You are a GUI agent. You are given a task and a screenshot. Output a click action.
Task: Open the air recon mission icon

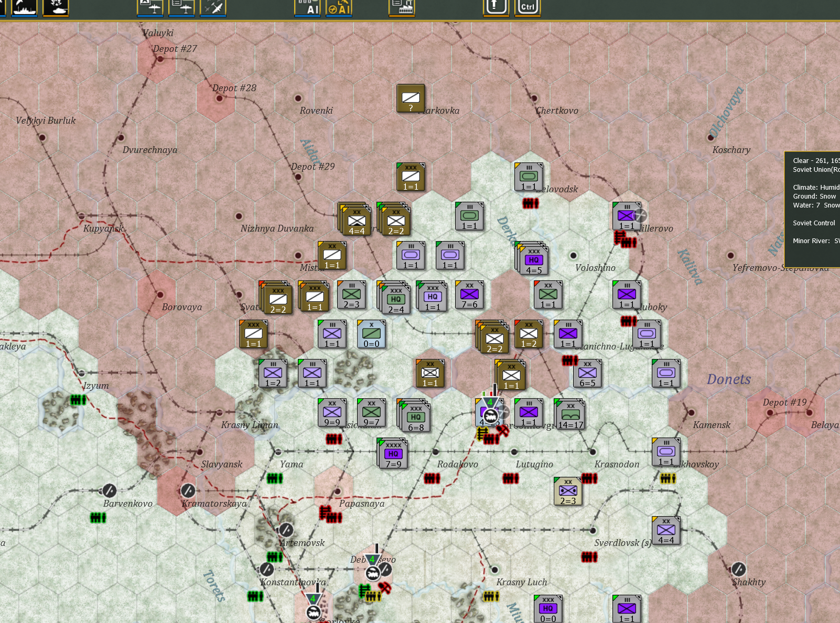(x=150, y=7)
